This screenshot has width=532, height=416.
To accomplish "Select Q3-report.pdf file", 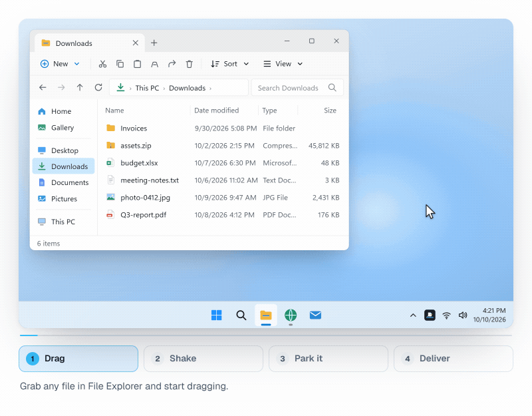I will click(223, 215).
